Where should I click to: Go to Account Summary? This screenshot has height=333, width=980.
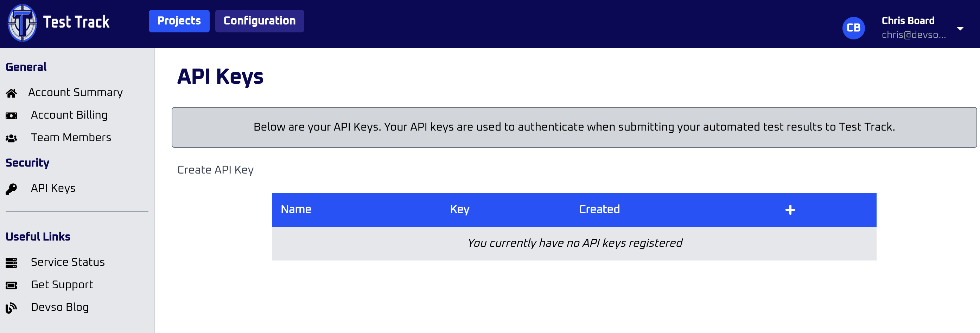(75, 93)
